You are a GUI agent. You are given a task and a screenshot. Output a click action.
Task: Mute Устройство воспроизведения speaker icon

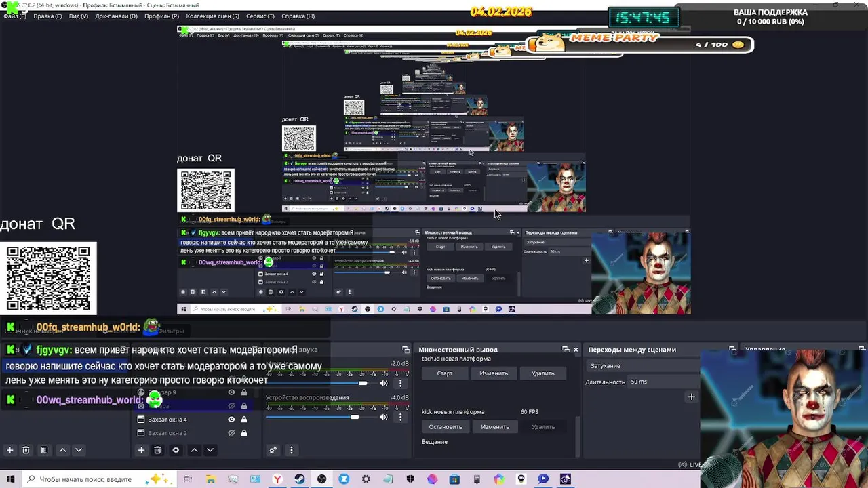[384, 417]
